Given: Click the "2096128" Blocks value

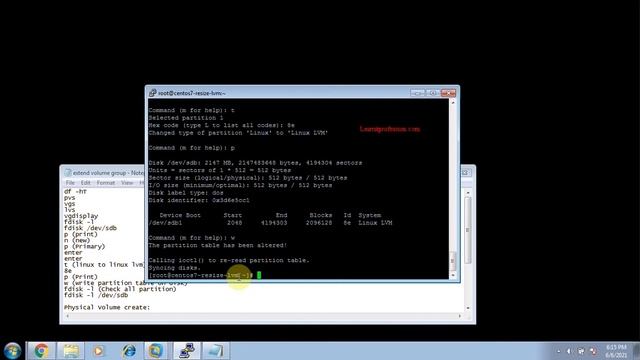Looking at the screenshot, I should (319, 223).
